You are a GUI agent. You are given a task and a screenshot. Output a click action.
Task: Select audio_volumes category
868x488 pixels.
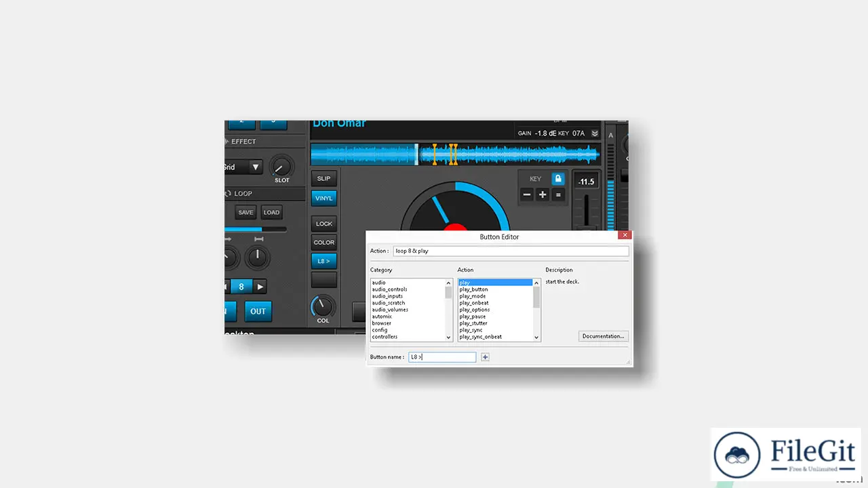pos(408,310)
